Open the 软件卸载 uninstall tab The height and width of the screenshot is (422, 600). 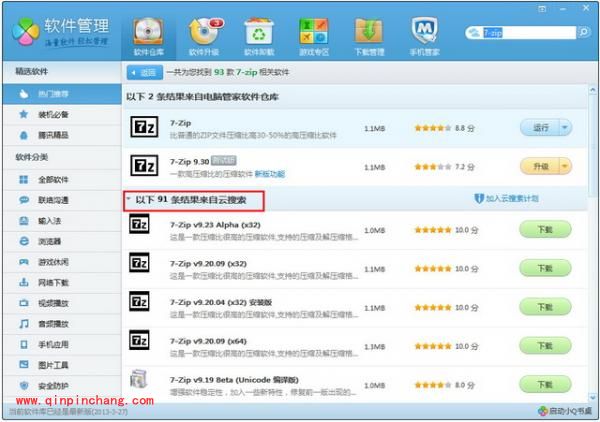click(x=259, y=38)
